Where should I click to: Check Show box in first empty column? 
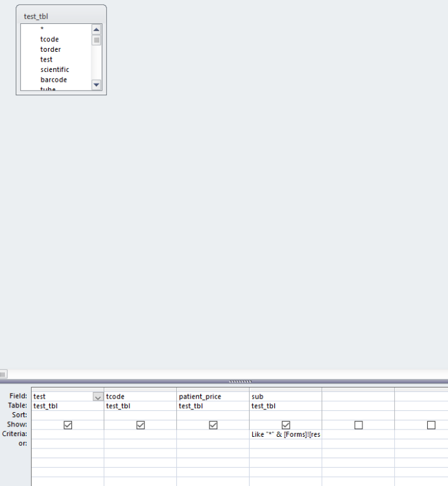coord(359,425)
